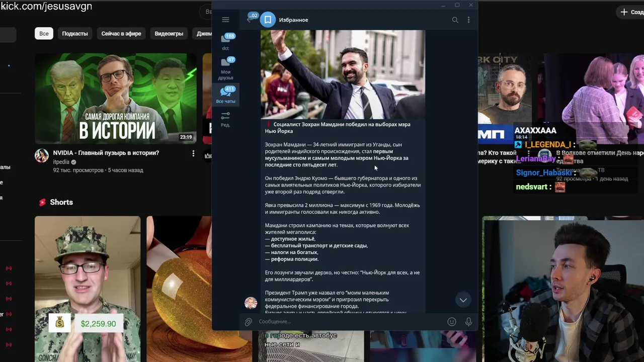Image resolution: width=644 pixels, height=362 pixels.
Task: Click the kick.com/jesusavgn text
Action: click(x=46, y=7)
